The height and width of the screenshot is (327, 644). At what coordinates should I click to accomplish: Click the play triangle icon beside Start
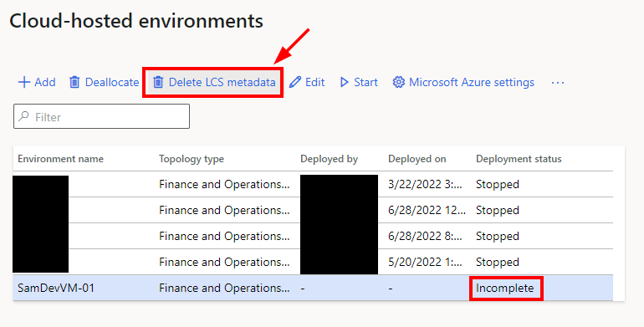(x=345, y=82)
